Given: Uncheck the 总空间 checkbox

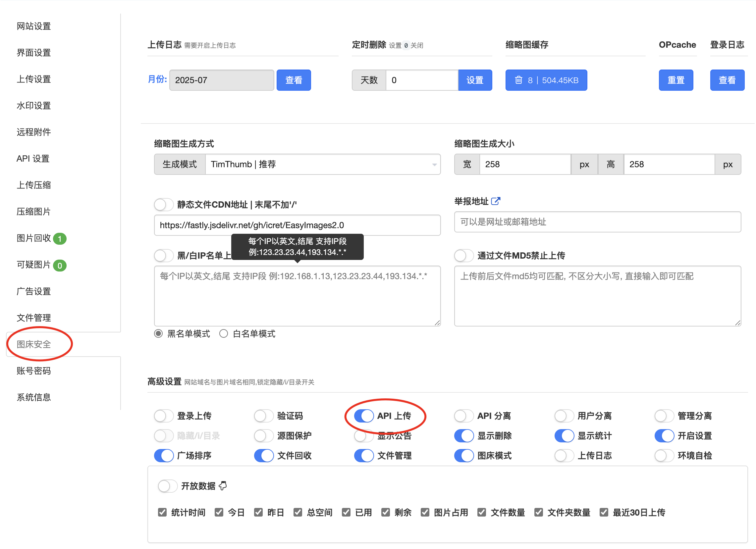Looking at the screenshot, I should pos(298,512).
